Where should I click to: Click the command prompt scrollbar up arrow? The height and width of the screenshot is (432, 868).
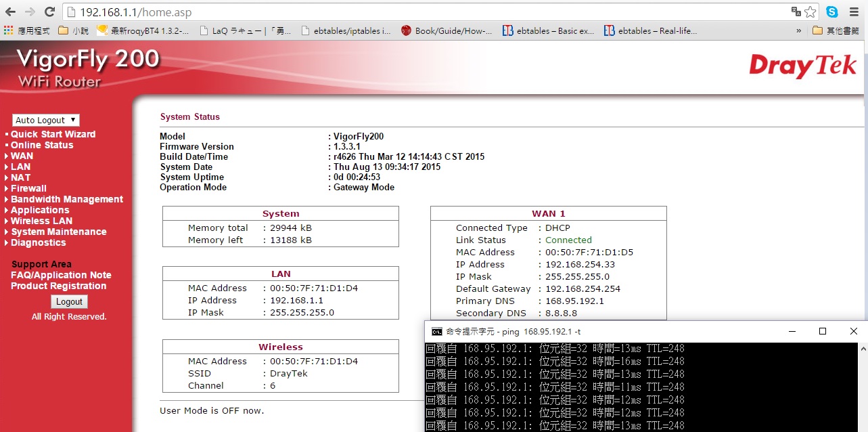[862, 348]
